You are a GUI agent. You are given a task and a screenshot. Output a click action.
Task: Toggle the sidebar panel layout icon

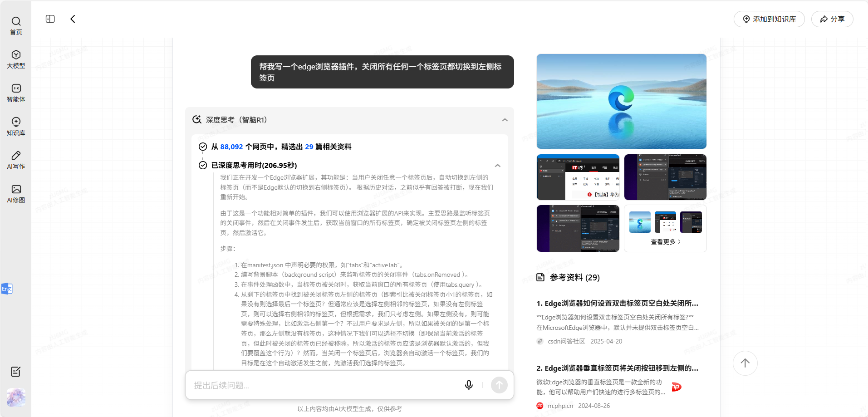pyautogui.click(x=50, y=19)
